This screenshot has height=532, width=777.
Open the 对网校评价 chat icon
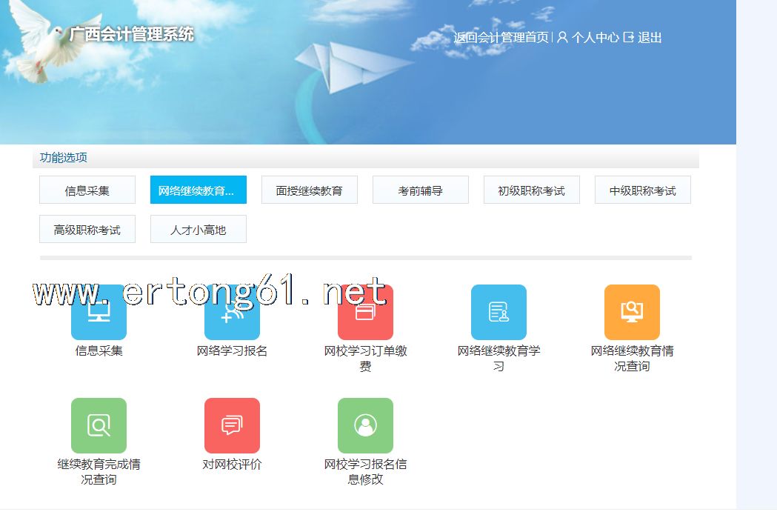[x=232, y=425]
